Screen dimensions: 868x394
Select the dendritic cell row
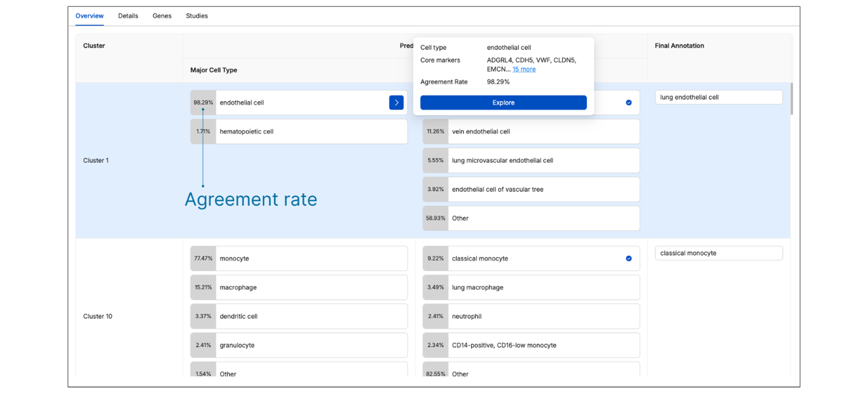coord(299,316)
